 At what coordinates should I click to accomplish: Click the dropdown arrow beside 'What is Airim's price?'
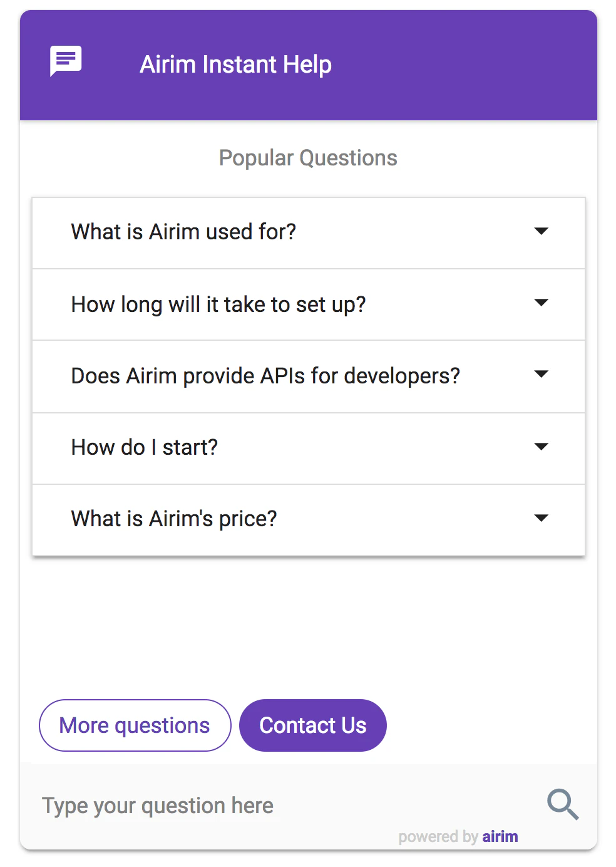coord(541,518)
